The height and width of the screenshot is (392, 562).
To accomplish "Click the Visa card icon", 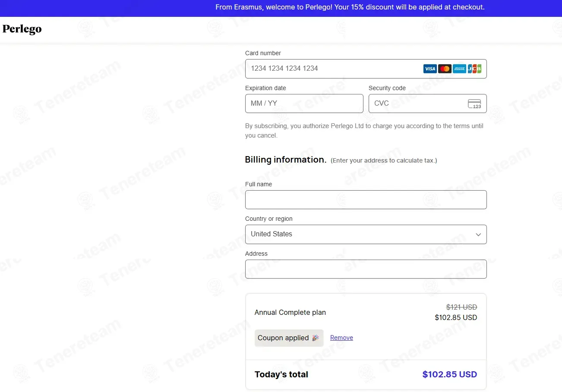I will tap(430, 69).
